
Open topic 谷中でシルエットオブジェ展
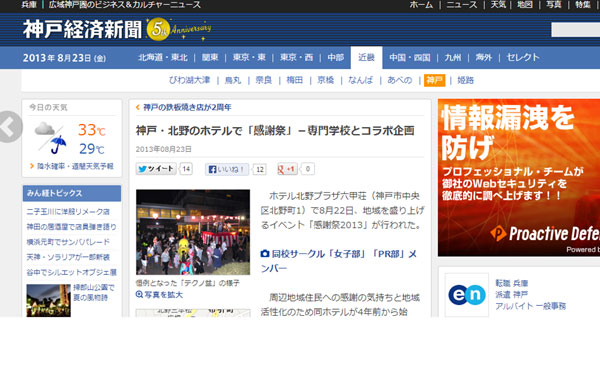[72, 272]
